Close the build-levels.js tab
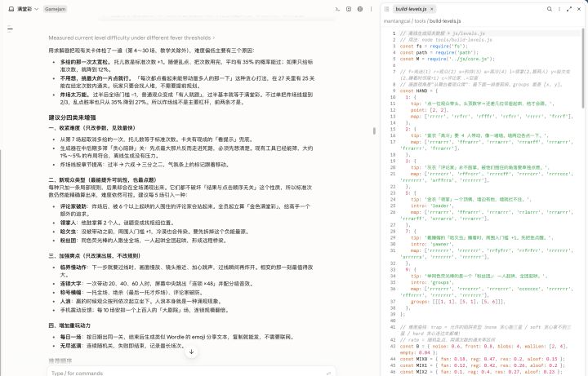588x376 pixels. pyautogui.click(x=432, y=9)
